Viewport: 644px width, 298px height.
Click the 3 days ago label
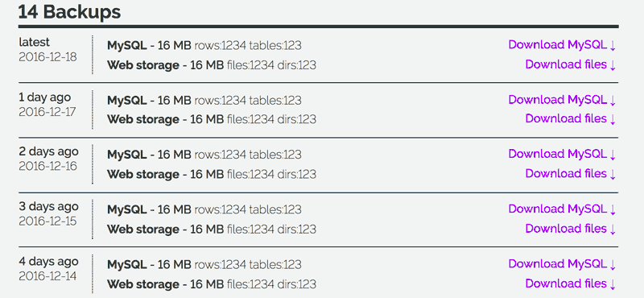48,206
